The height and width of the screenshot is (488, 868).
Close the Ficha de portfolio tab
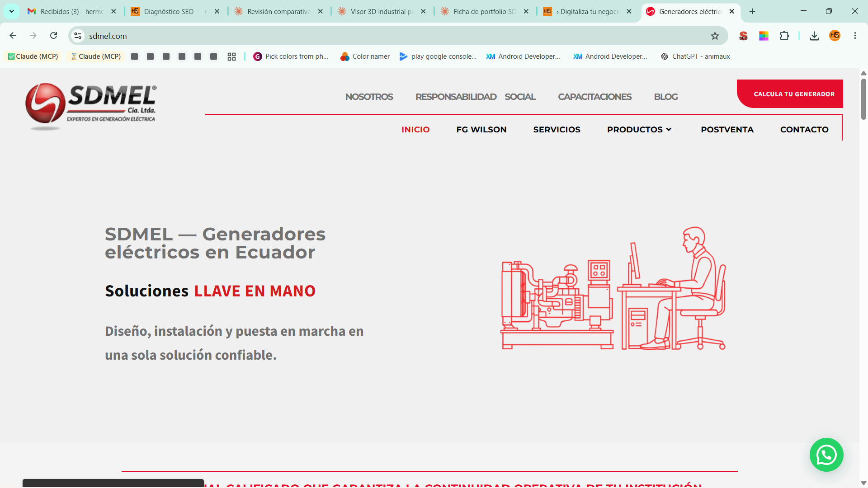pyautogui.click(x=526, y=11)
